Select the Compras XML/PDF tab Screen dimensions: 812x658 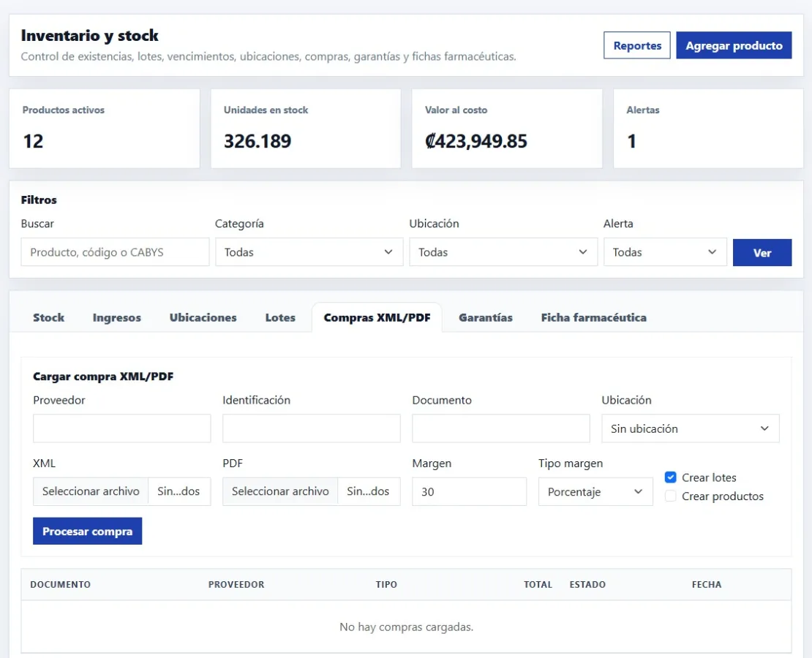(x=377, y=317)
